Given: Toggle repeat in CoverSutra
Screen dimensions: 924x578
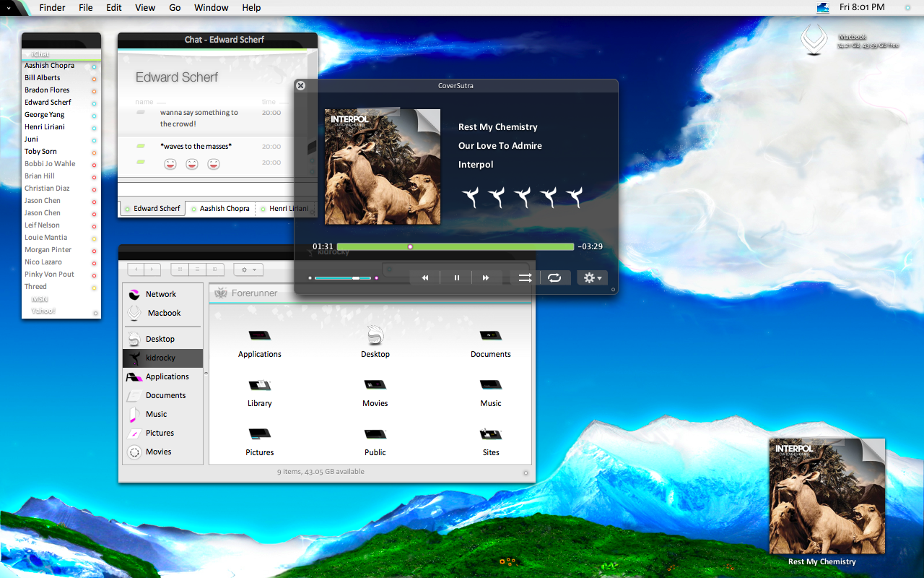Looking at the screenshot, I should (554, 277).
